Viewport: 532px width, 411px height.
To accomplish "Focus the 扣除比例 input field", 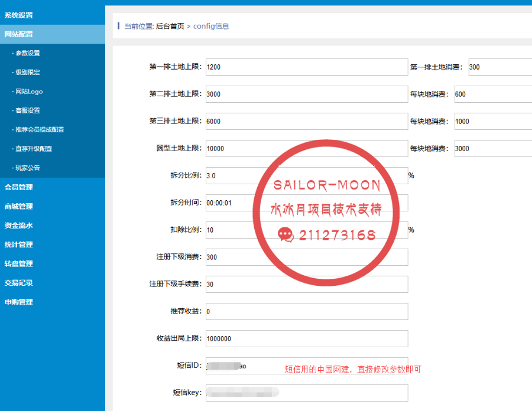I will [307, 230].
